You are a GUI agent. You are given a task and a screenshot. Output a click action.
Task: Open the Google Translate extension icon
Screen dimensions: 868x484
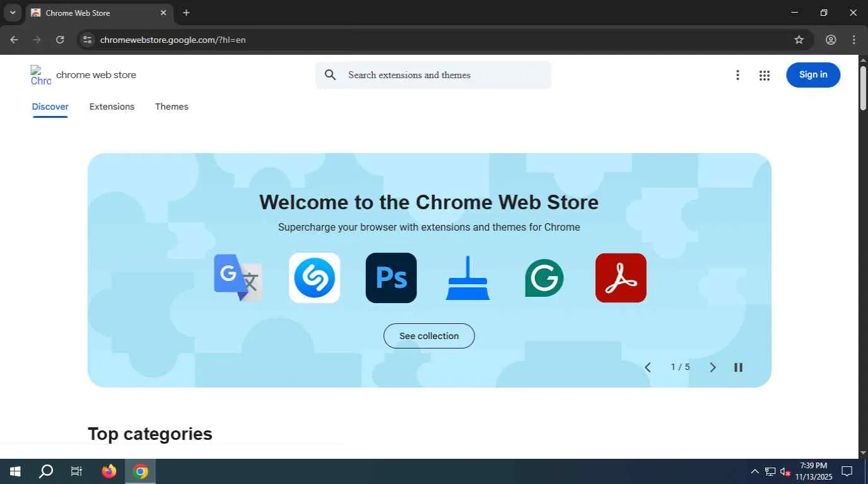238,278
